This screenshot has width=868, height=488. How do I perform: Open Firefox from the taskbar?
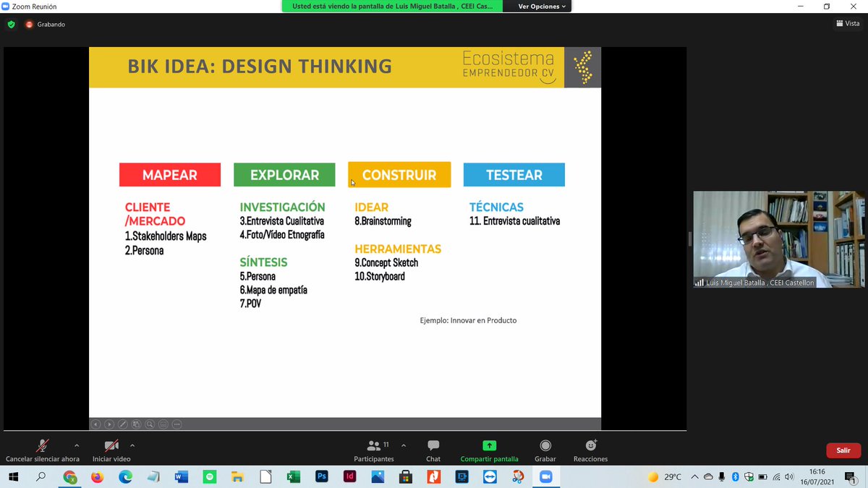pos(97,477)
